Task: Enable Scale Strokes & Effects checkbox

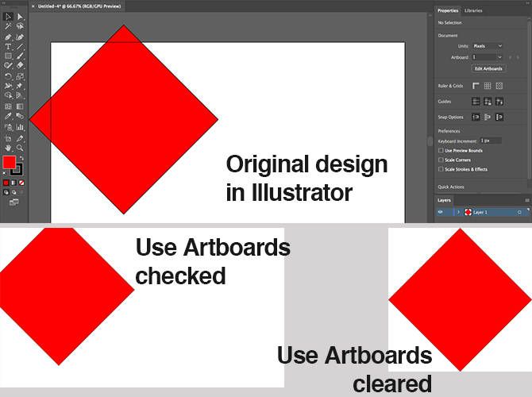Action: click(441, 169)
